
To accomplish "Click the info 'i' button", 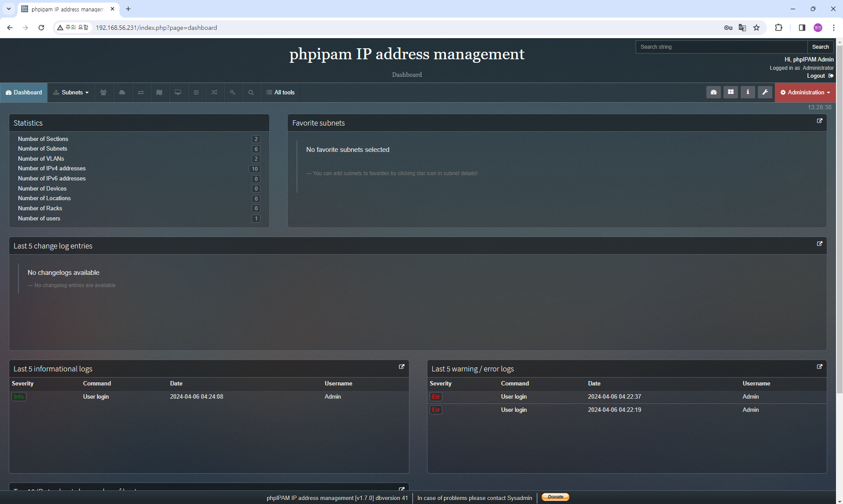I will 748,92.
